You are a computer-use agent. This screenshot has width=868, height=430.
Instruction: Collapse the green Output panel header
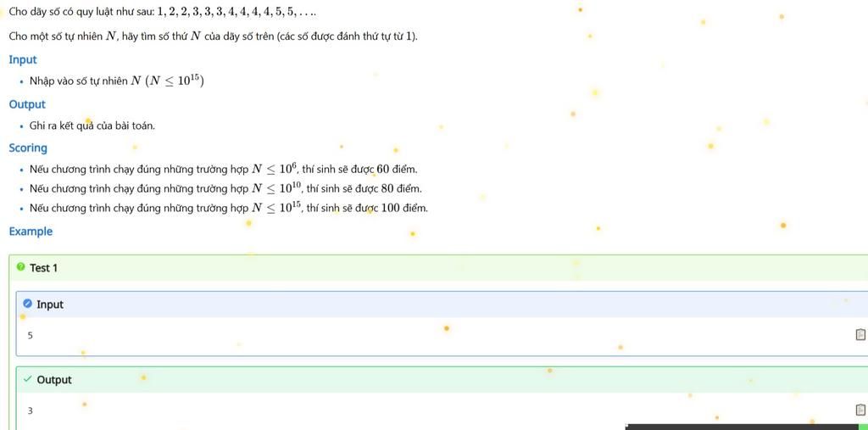(x=442, y=380)
